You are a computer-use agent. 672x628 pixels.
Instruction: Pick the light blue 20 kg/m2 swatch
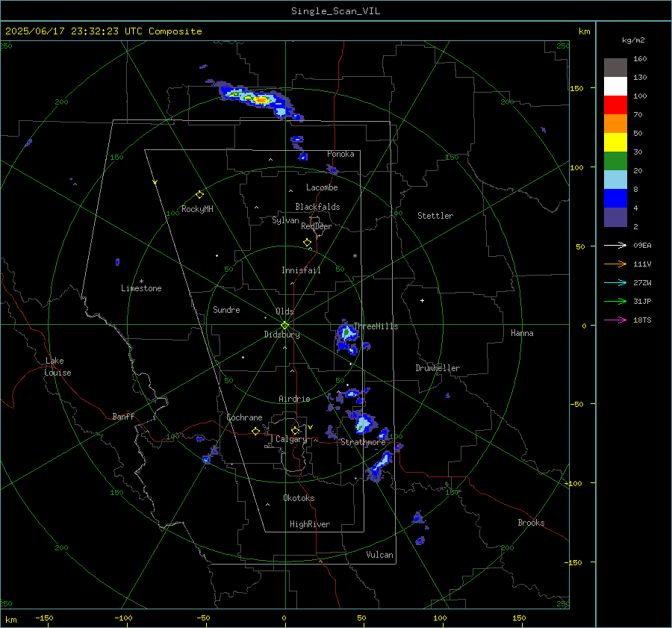point(615,180)
